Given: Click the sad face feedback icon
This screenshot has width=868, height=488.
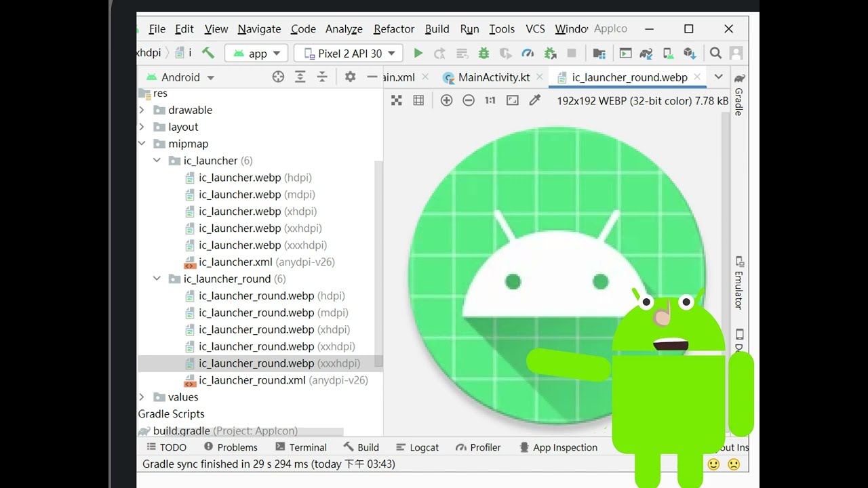Looking at the screenshot, I should [734, 464].
